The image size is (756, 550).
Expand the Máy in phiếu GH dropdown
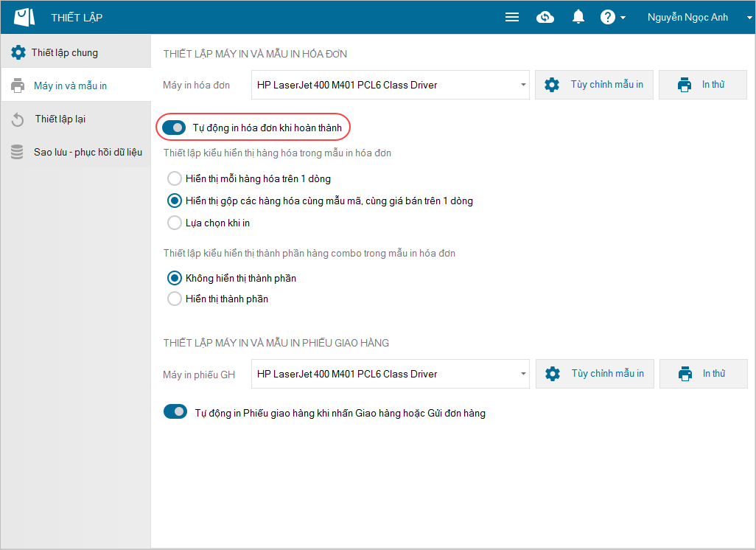(523, 374)
